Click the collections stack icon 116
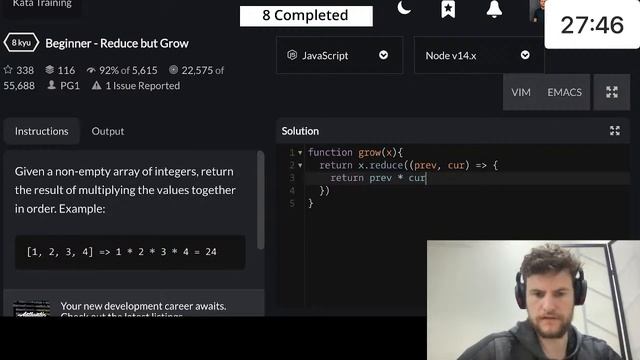The width and height of the screenshot is (640, 360). click(49, 70)
